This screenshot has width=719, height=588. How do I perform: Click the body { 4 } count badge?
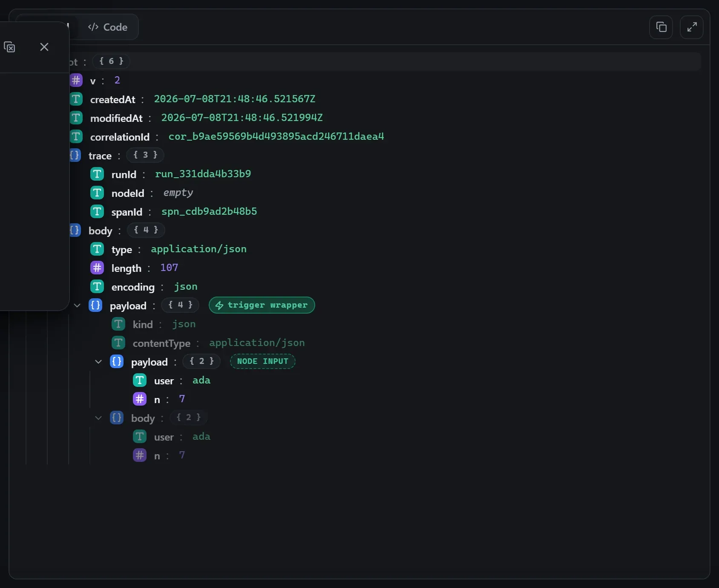pos(146,230)
